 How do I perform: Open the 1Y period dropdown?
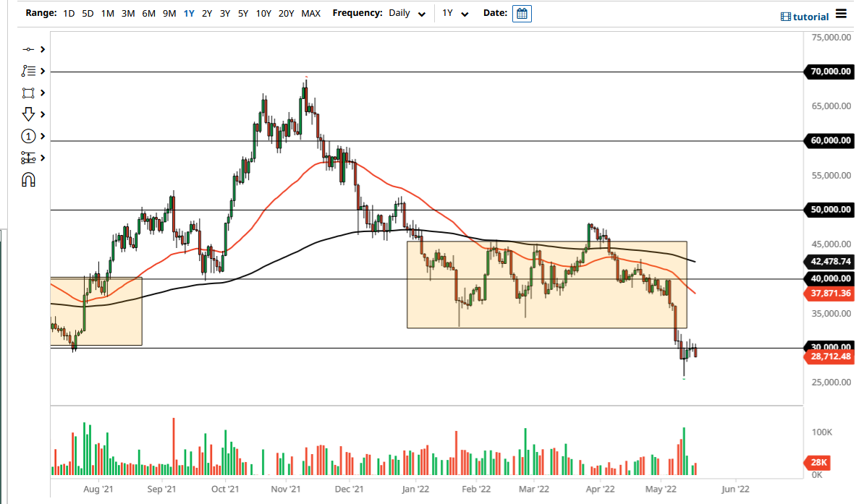[452, 13]
